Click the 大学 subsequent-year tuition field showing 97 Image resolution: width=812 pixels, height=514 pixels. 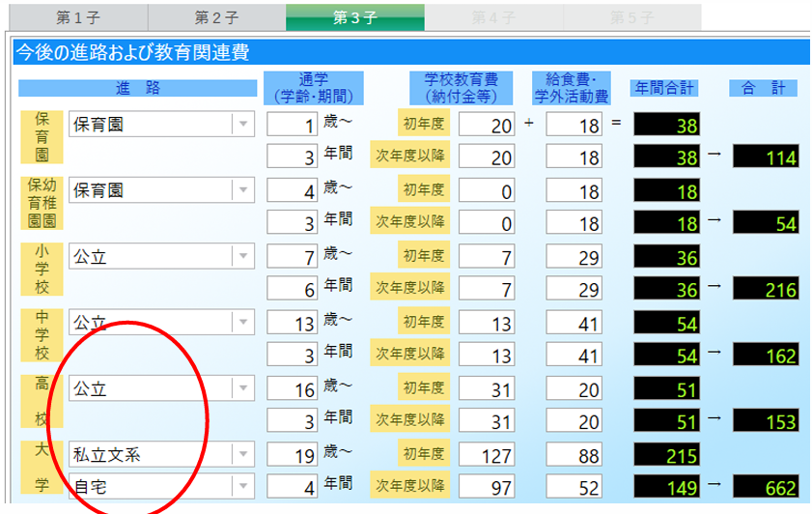point(489,487)
